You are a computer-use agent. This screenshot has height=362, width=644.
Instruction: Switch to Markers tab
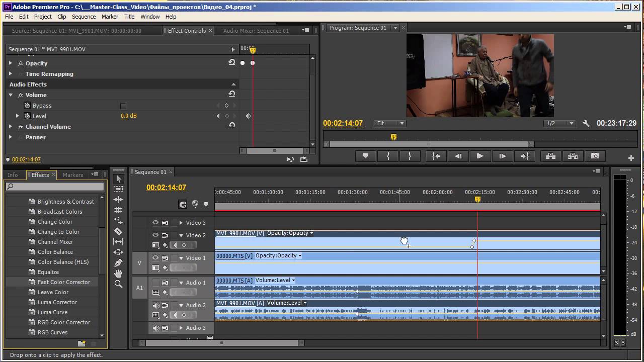[73, 175]
